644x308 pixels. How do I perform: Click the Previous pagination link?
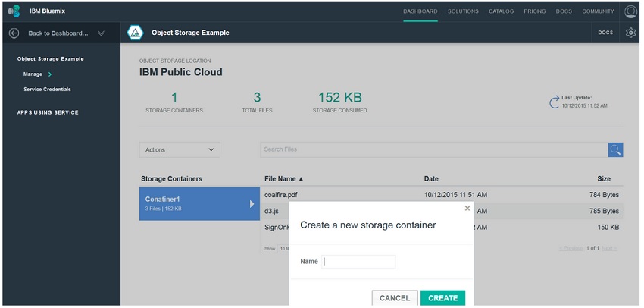[x=571, y=248]
